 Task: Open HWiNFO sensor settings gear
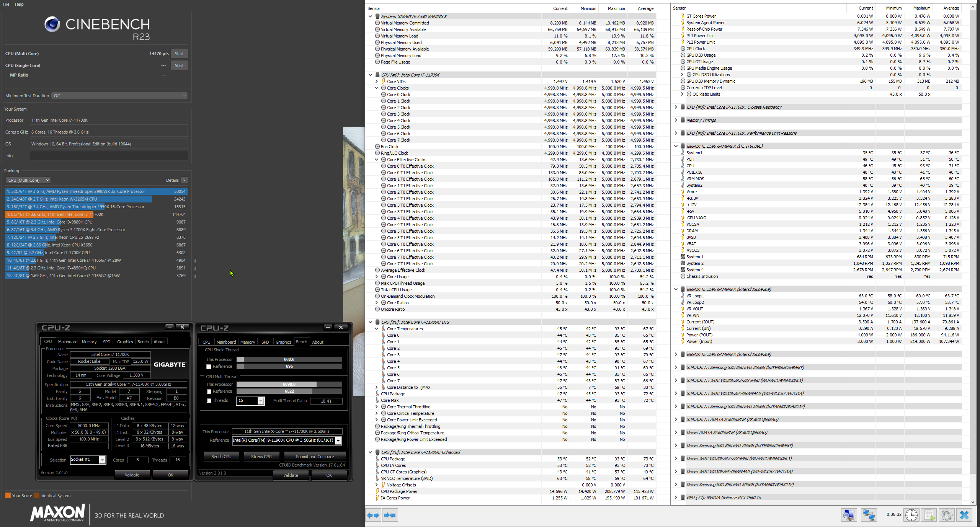click(946, 515)
